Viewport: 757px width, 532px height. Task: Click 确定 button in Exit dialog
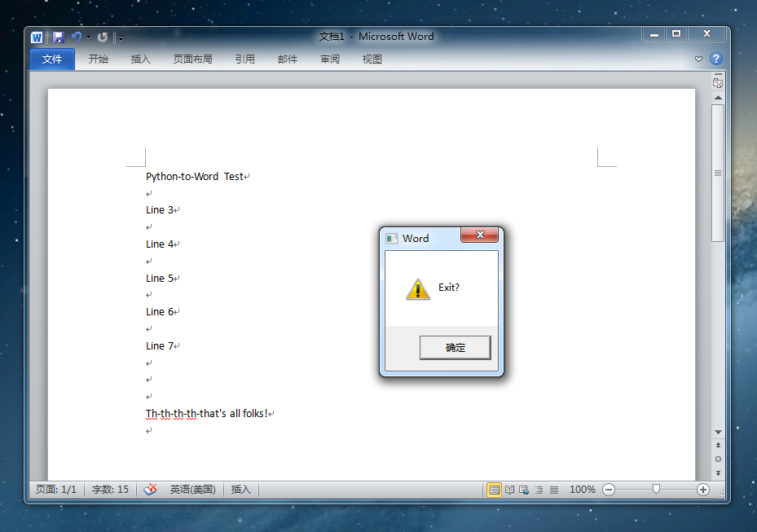pyautogui.click(x=455, y=348)
